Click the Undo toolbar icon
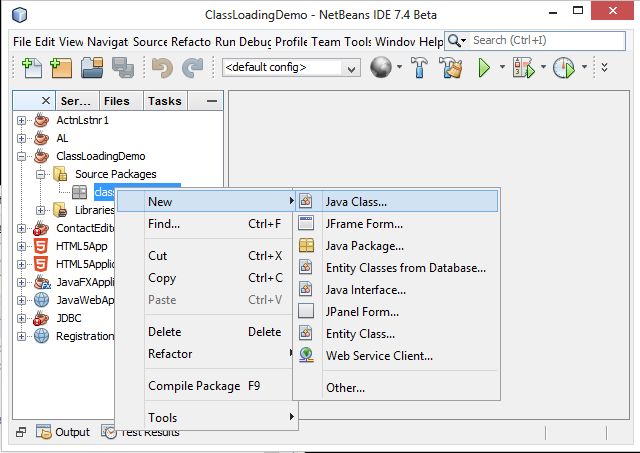The width and height of the screenshot is (640, 453). click(162, 67)
